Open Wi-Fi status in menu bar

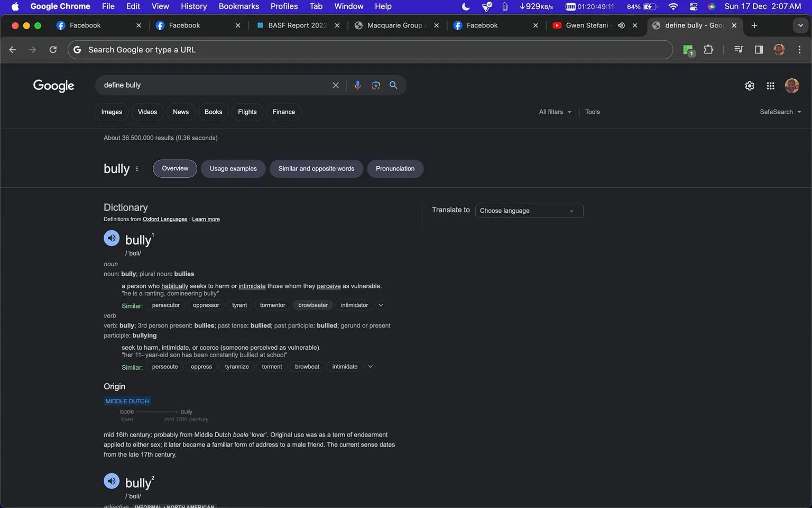click(673, 6)
